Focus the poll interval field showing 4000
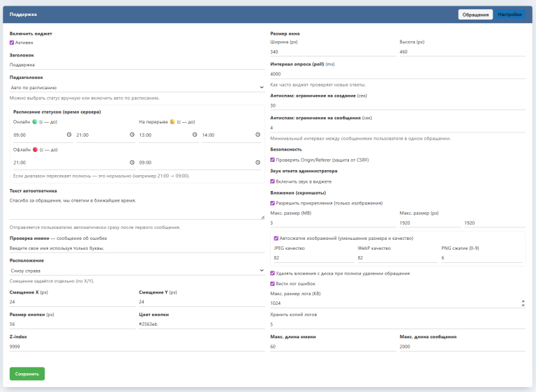Image resolution: width=536 pixels, height=392 pixels. pos(396,74)
